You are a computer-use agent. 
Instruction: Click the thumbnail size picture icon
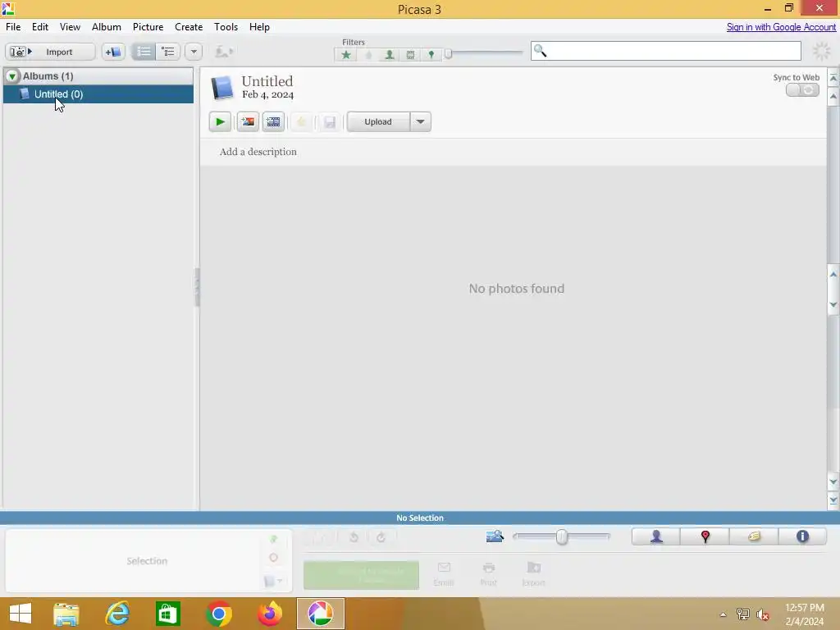coord(495,536)
